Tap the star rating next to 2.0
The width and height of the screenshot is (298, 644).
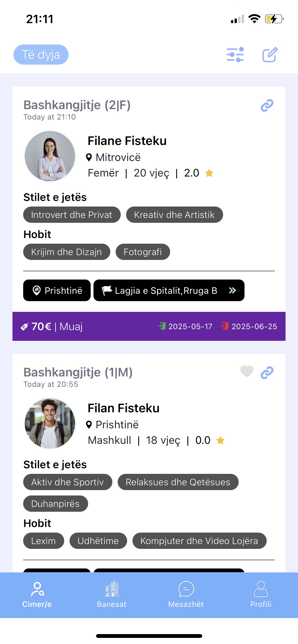click(x=209, y=173)
